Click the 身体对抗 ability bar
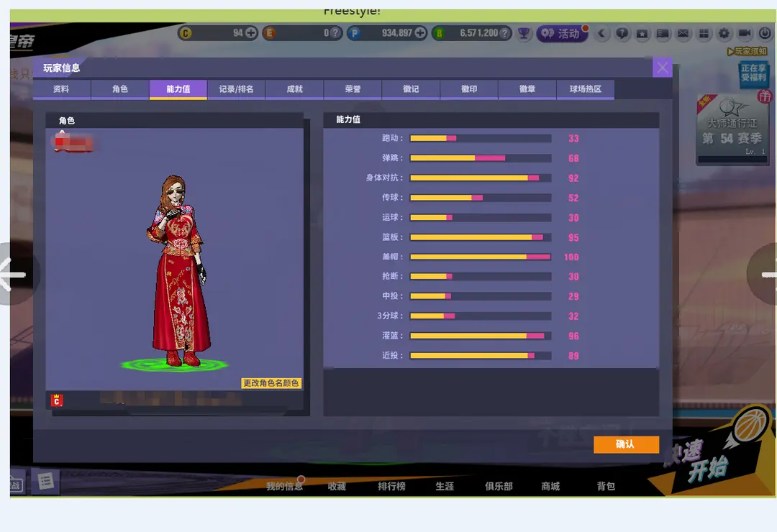The width and height of the screenshot is (777, 532). tap(481, 178)
